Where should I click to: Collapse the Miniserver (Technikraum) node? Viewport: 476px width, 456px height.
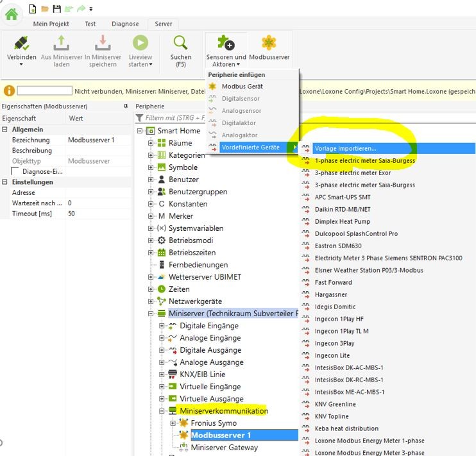pos(151,314)
